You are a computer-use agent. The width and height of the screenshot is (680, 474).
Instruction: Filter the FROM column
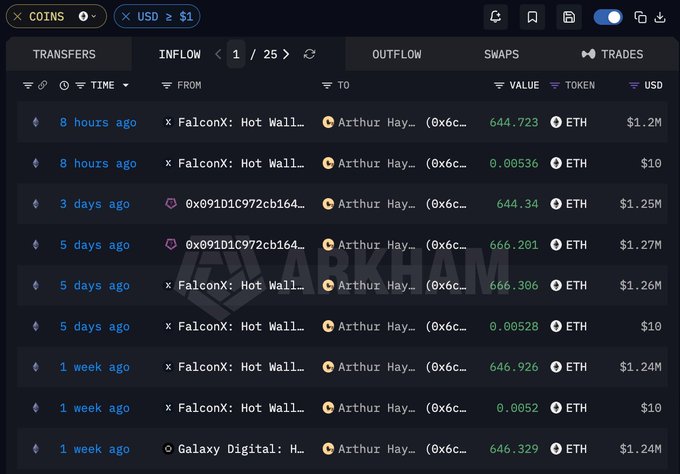tap(167, 85)
